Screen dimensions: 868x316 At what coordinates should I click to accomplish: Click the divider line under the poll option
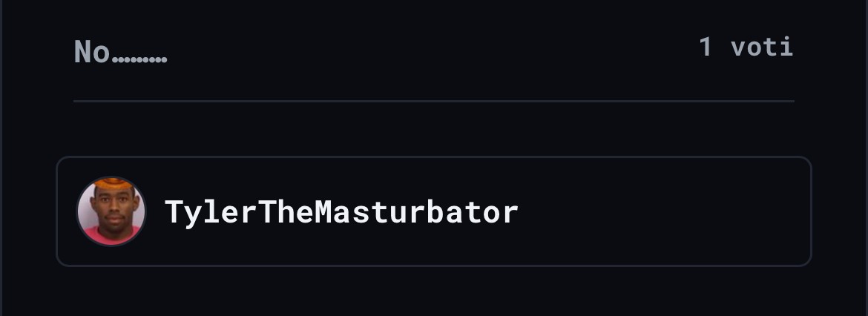434,102
